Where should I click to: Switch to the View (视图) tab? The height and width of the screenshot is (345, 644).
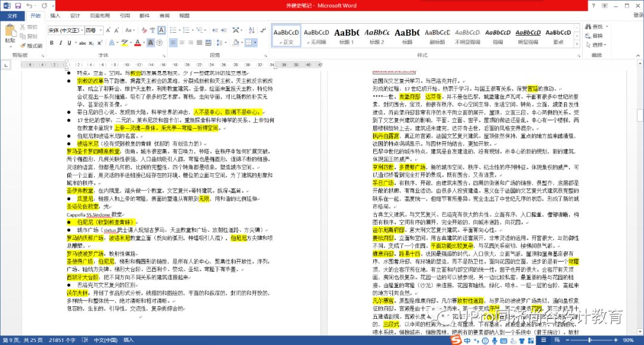(184, 15)
